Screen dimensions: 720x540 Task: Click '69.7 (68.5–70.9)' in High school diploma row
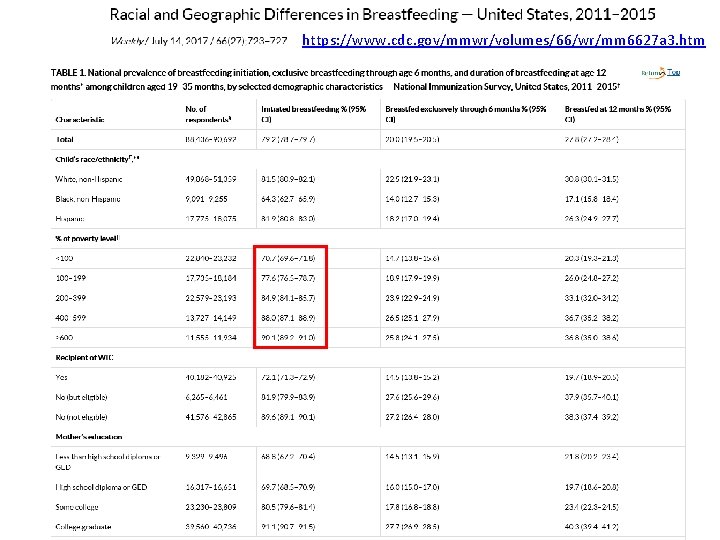tap(288, 487)
